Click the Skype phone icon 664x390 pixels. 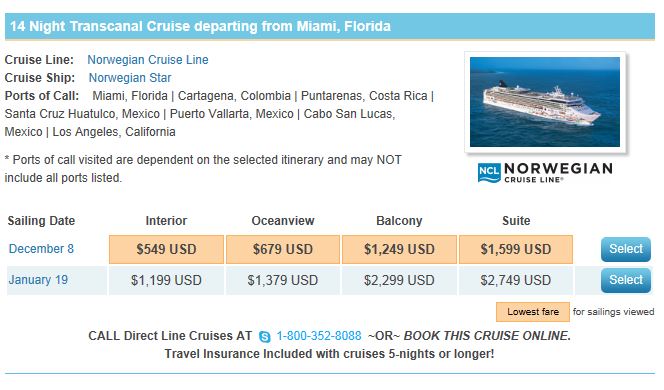click(265, 337)
